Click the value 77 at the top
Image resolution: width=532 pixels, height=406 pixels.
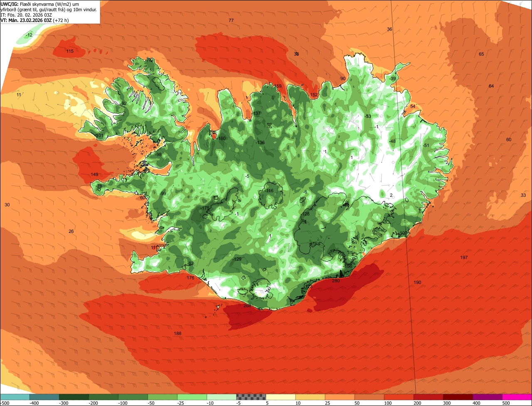tap(231, 20)
